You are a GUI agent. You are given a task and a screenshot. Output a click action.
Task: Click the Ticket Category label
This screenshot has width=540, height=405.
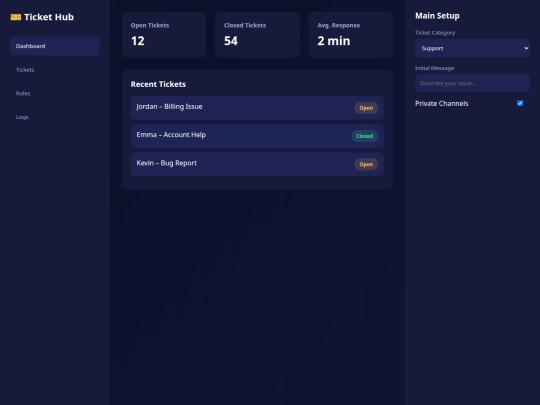coord(435,33)
